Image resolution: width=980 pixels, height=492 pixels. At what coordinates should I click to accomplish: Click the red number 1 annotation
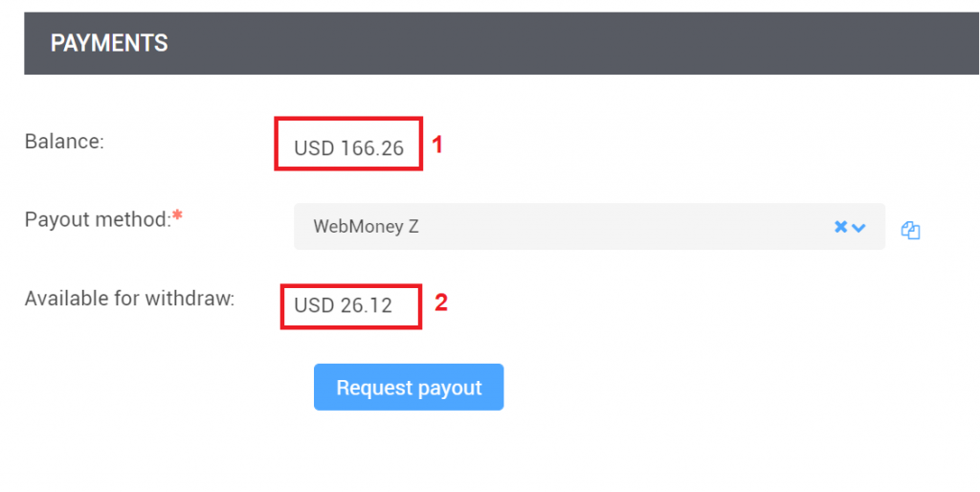coord(437,145)
